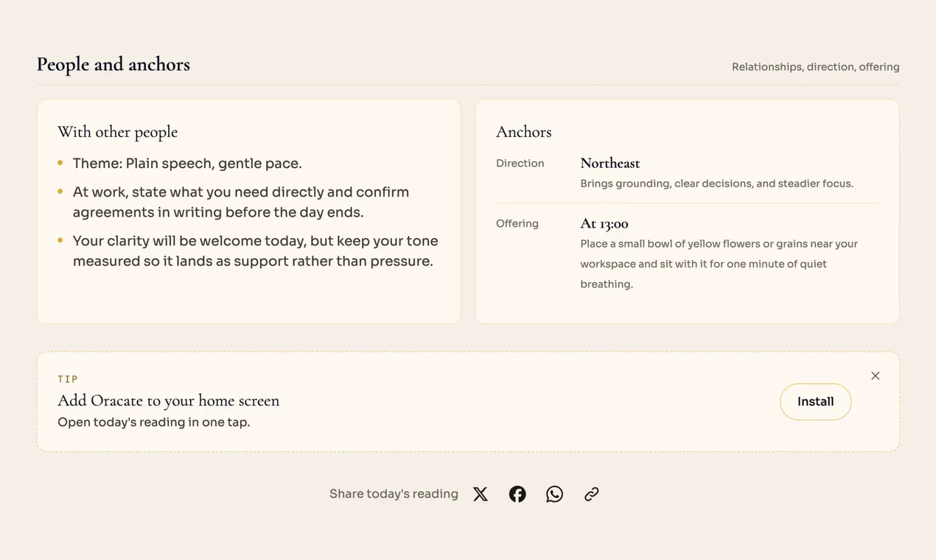Viewport: 936px width, 560px height.
Task: Select the "People and anchors" heading
Action: coord(113,65)
